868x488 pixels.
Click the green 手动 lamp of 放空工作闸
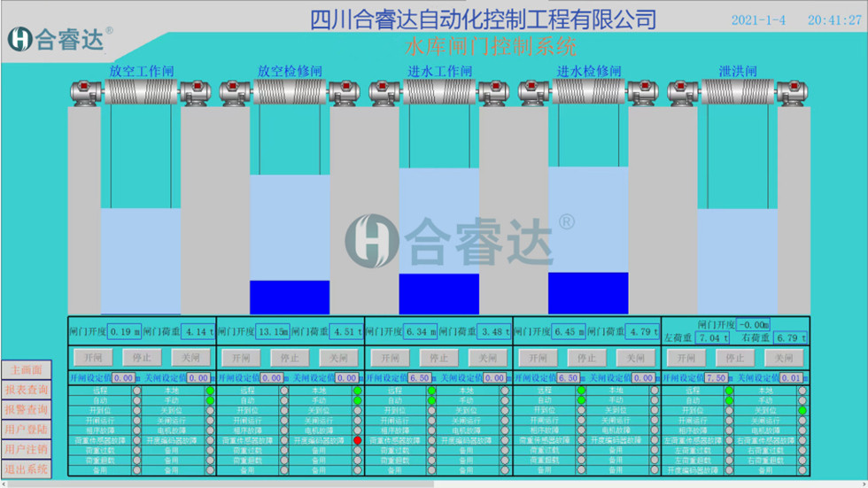[210, 400]
